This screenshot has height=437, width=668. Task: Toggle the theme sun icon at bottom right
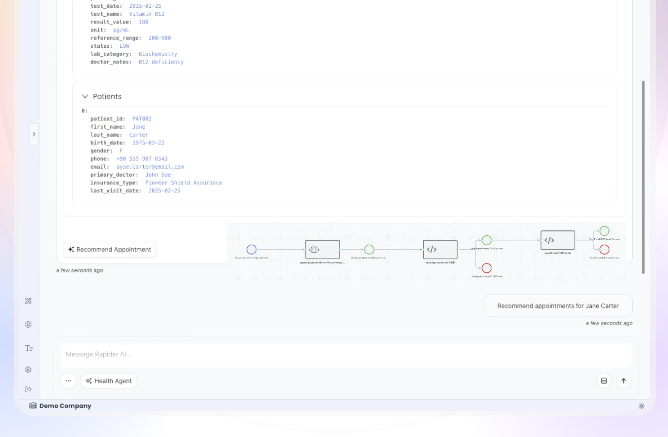[x=641, y=406]
